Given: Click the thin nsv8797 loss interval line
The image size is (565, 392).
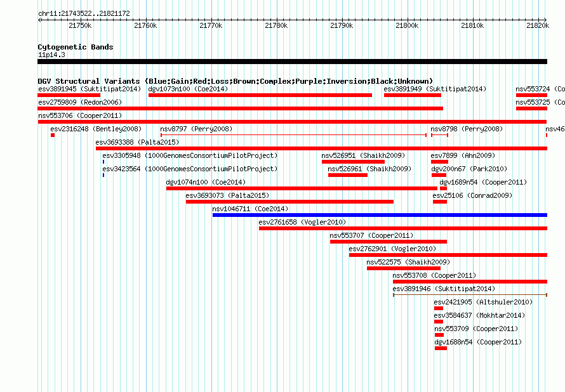Looking at the screenshot, I should coord(293,135).
